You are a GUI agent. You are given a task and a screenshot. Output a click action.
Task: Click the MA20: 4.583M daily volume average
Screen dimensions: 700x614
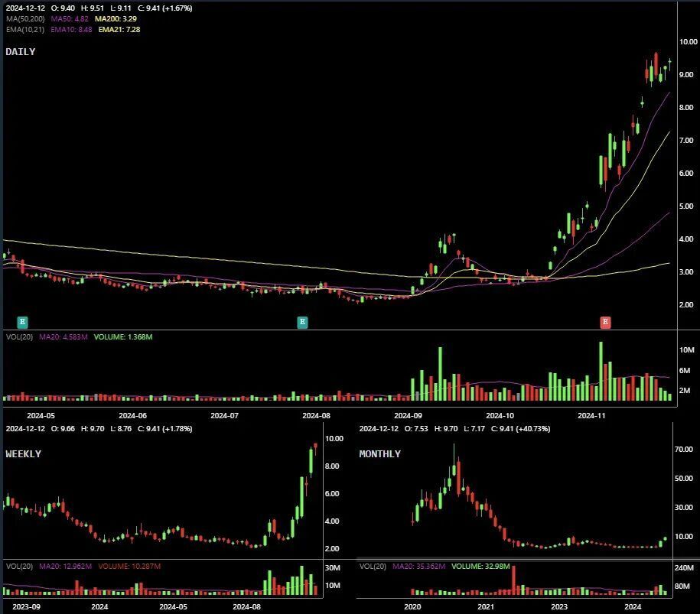tap(63, 337)
